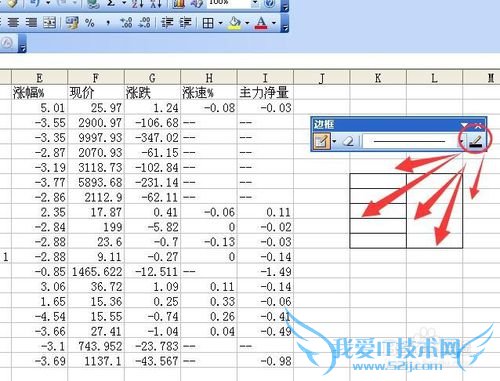Screen dimensions: 500x381
Task: Click the 现价 header cell
Action: click(x=96, y=93)
